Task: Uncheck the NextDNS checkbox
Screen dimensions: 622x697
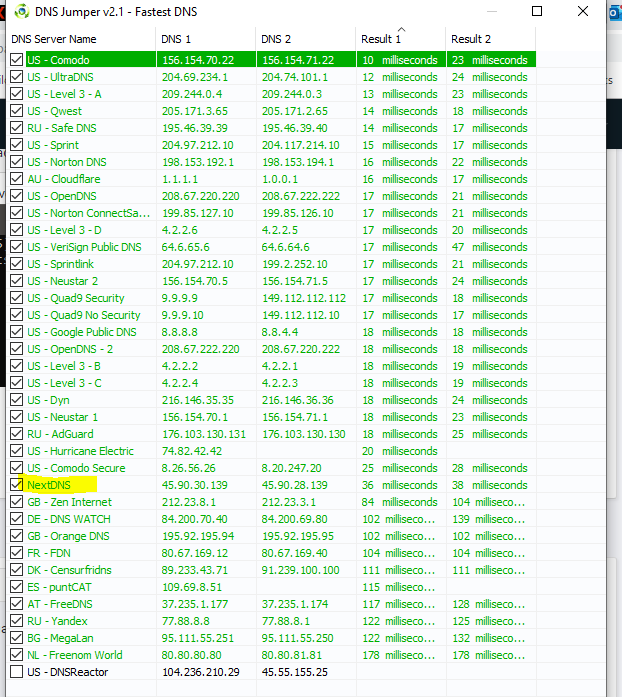Action: [16, 485]
